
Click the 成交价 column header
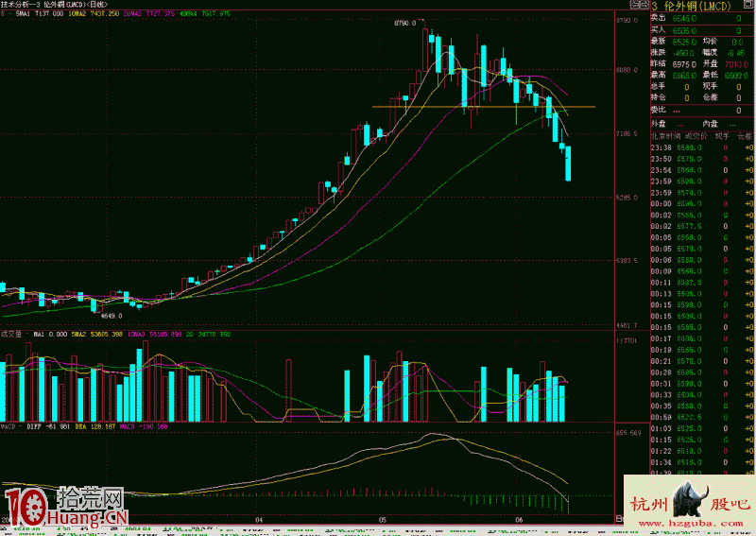coord(696,136)
